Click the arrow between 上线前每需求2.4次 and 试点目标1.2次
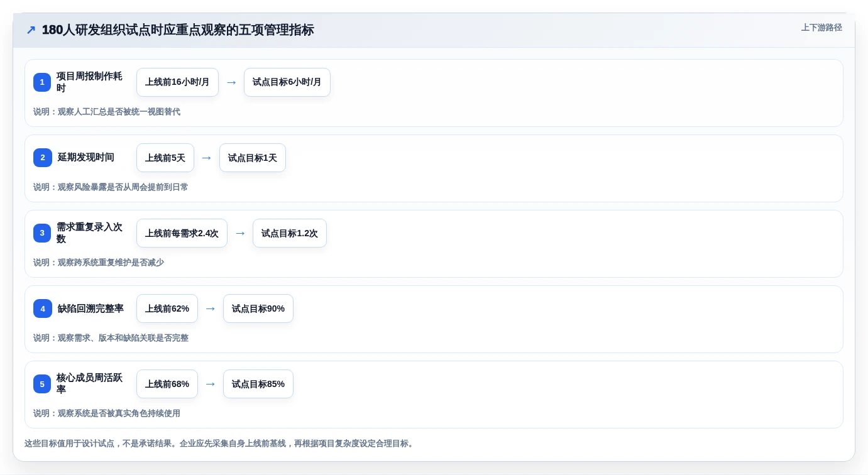Viewport: 868px width, 475px height. tap(240, 233)
